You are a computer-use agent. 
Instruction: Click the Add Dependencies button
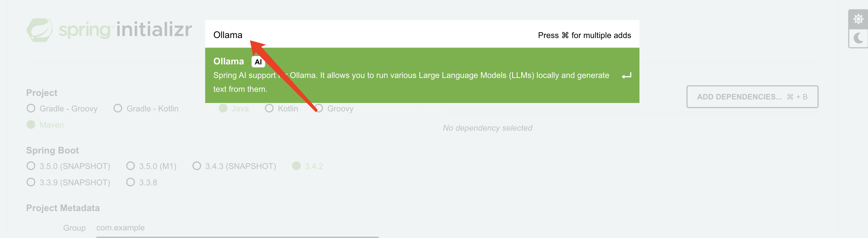tap(752, 97)
